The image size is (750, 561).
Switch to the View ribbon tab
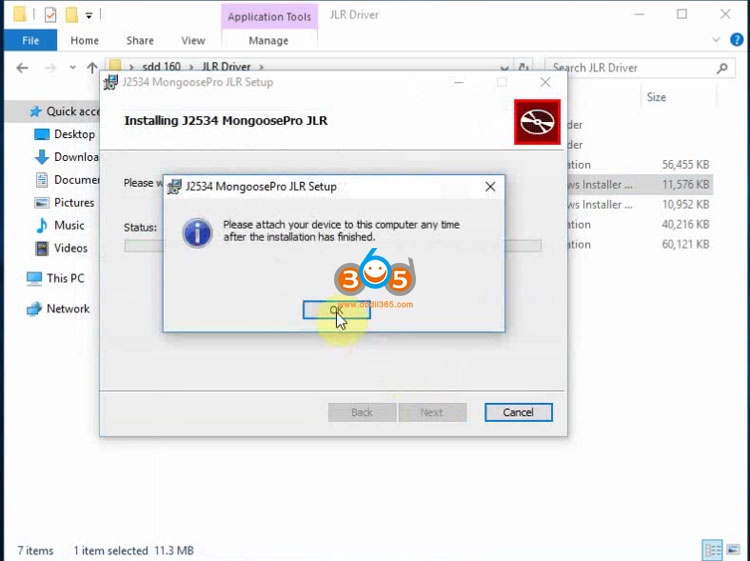[193, 41]
